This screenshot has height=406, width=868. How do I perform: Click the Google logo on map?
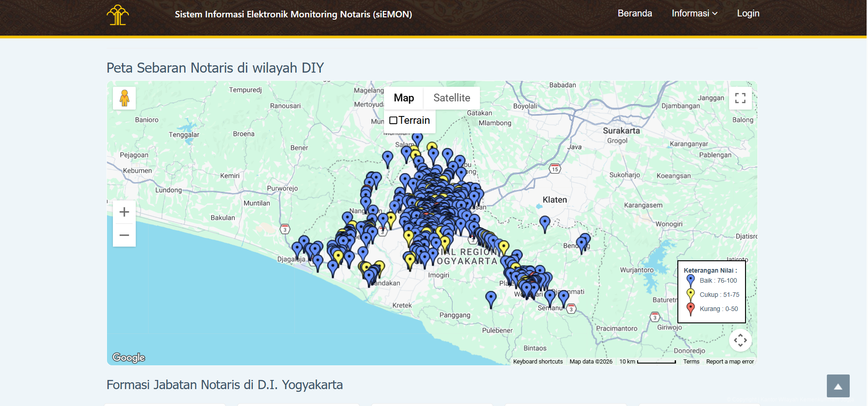tap(128, 358)
